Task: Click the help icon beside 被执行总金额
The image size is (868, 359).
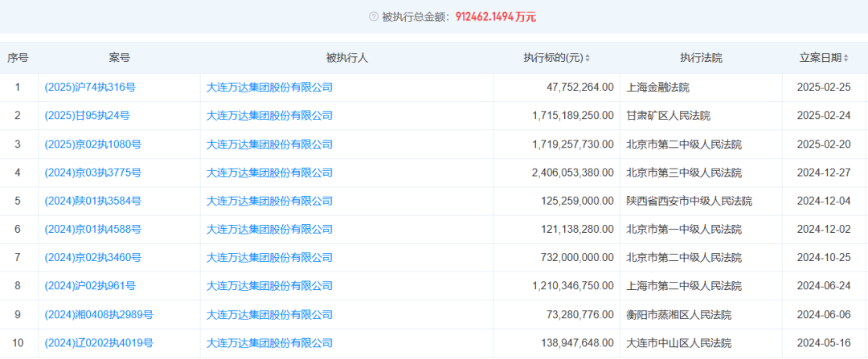Action: (x=373, y=17)
